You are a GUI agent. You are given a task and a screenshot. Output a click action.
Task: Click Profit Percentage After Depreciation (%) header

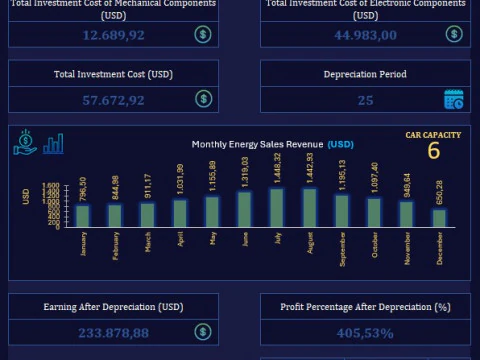click(x=365, y=307)
